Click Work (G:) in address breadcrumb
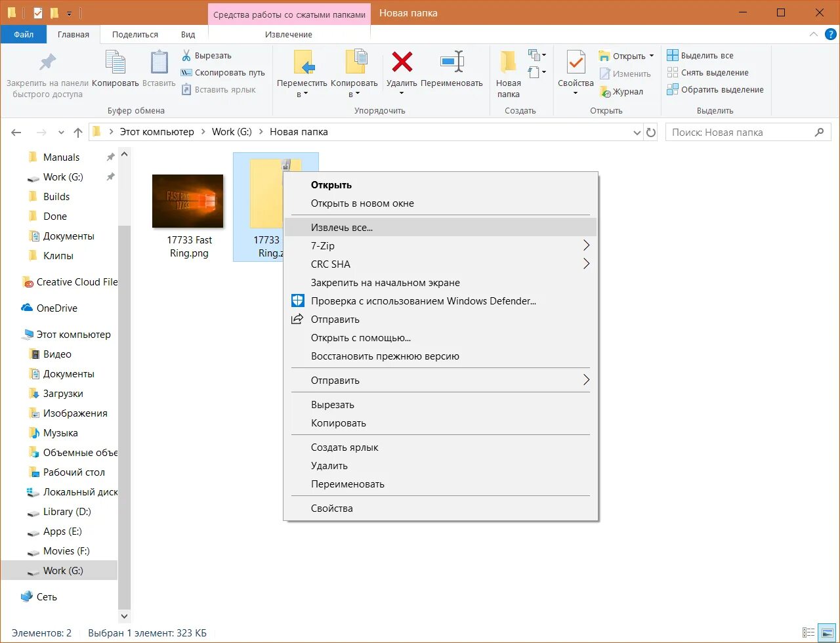The width and height of the screenshot is (840, 643). (x=232, y=132)
